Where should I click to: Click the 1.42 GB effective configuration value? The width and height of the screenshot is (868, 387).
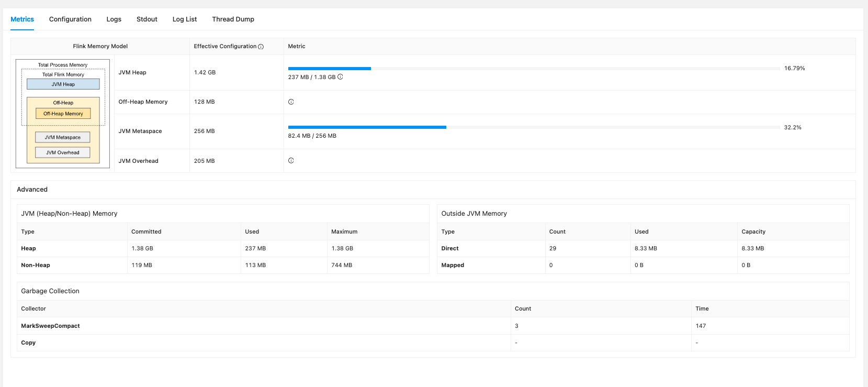tap(205, 73)
